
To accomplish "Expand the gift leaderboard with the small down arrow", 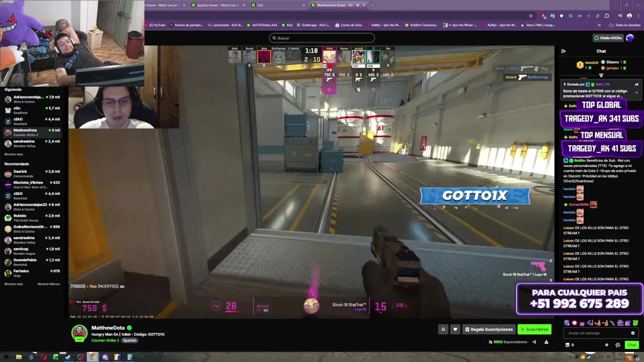I will point(601,75).
